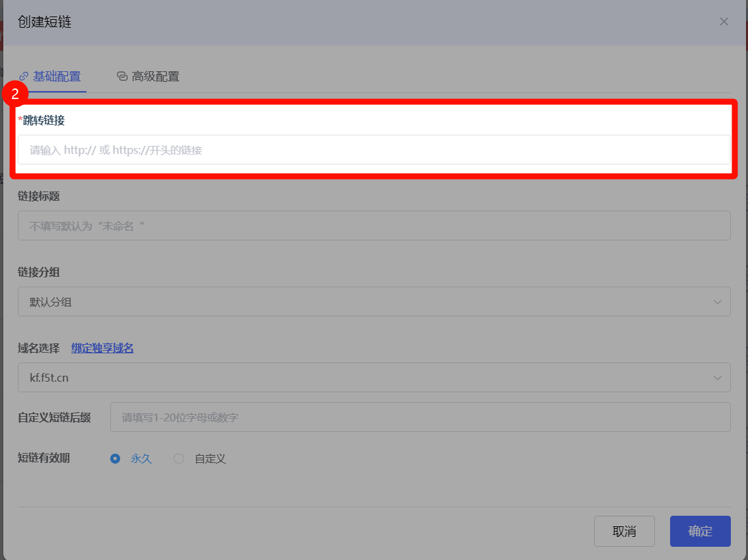
Task: Open the 绑定独享域名 link
Action: point(102,348)
